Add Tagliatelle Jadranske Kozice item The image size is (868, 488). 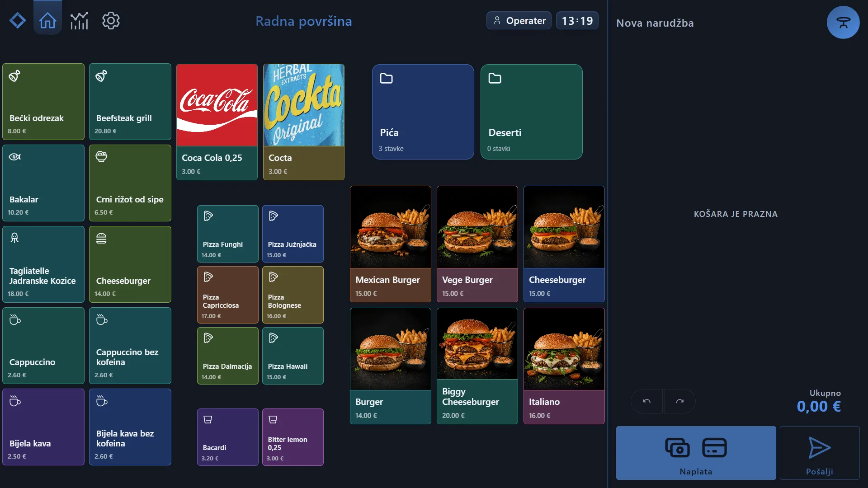point(43,264)
